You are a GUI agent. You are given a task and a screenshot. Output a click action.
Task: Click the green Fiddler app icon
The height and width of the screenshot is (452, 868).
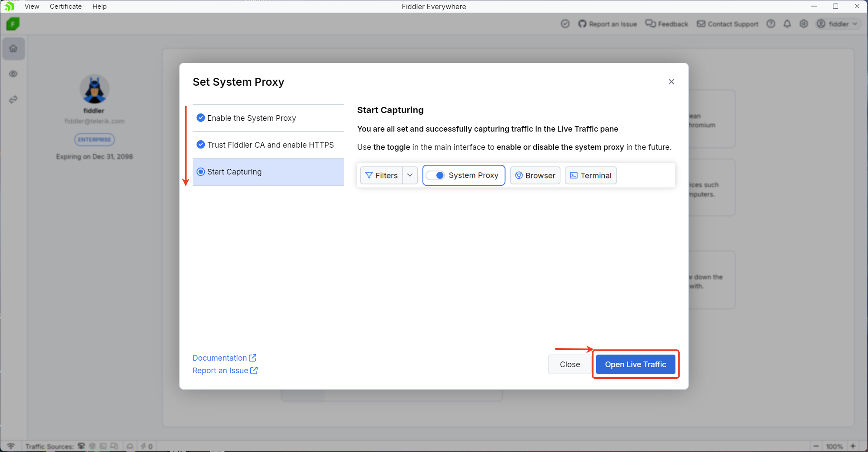click(13, 24)
